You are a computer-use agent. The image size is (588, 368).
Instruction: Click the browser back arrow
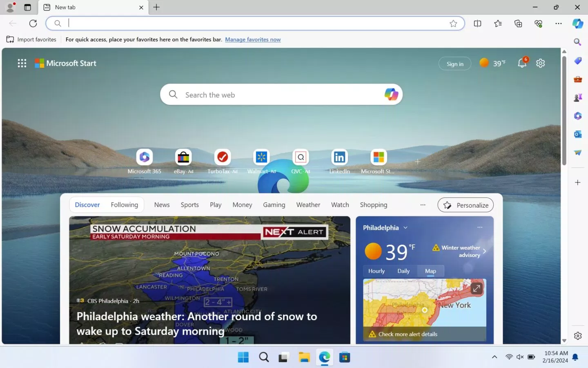pyautogui.click(x=13, y=23)
